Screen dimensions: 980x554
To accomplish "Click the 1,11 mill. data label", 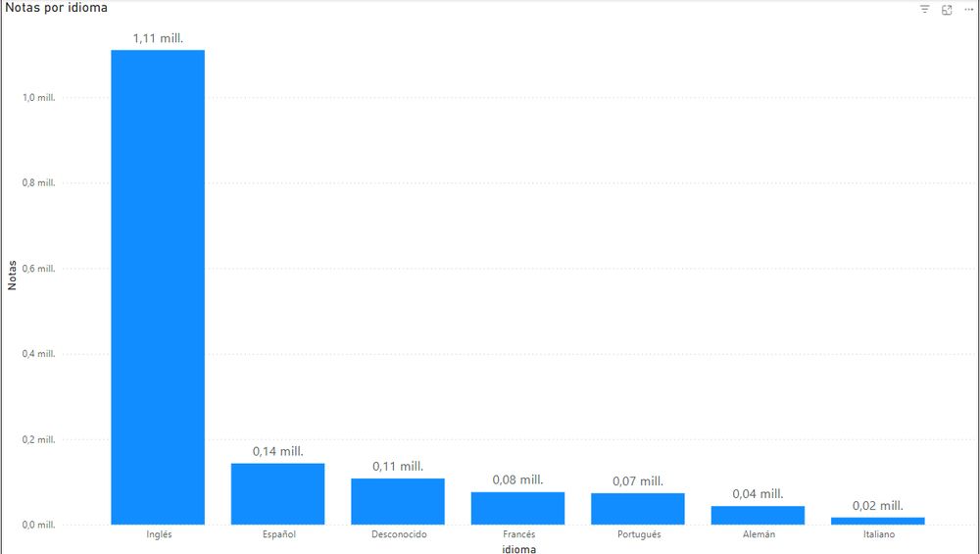I will coord(158,39).
